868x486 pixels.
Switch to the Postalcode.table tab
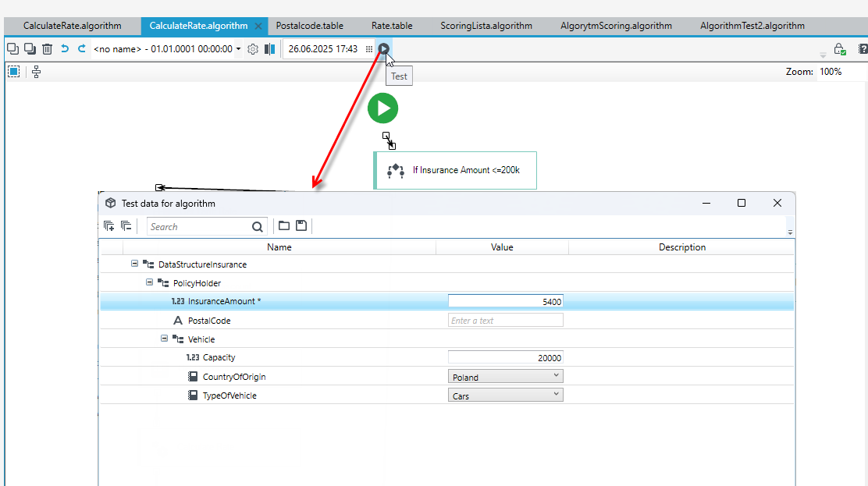tap(309, 26)
